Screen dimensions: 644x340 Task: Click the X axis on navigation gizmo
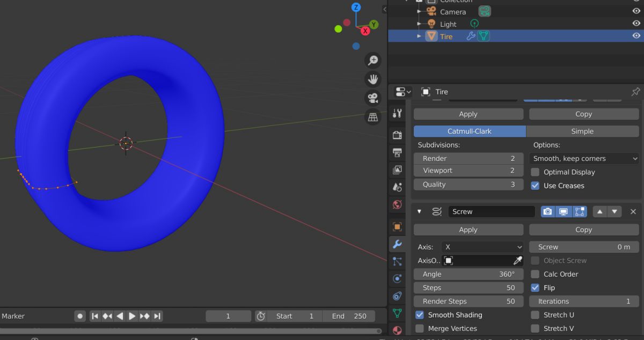(365, 31)
